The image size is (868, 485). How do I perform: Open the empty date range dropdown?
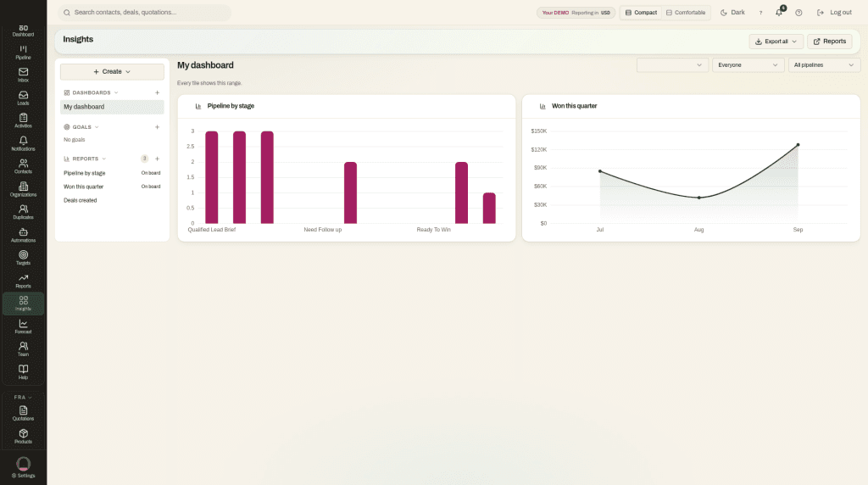[672, 64]
